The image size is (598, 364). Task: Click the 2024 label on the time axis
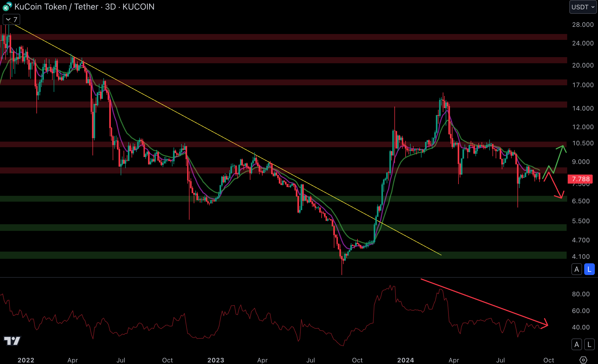pos(405,360)
